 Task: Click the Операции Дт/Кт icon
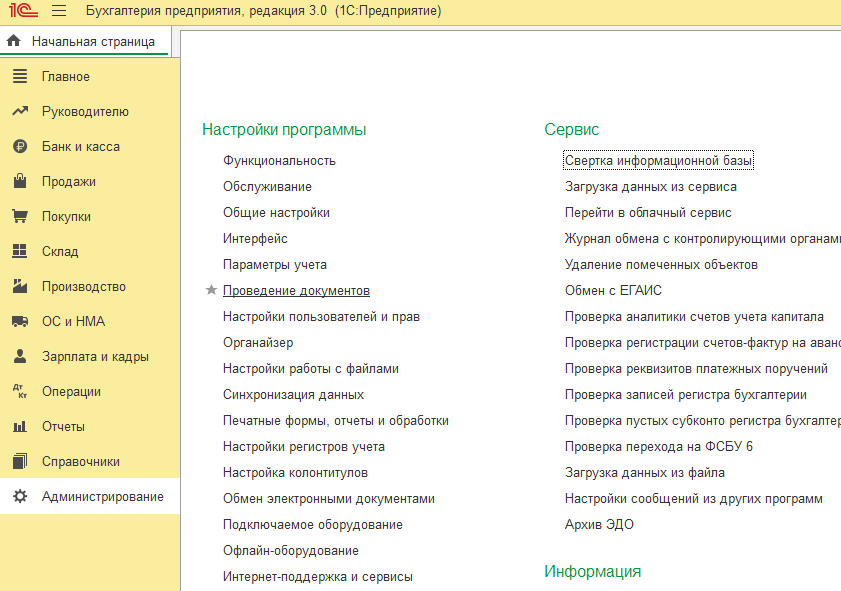(x=20, y=391)
